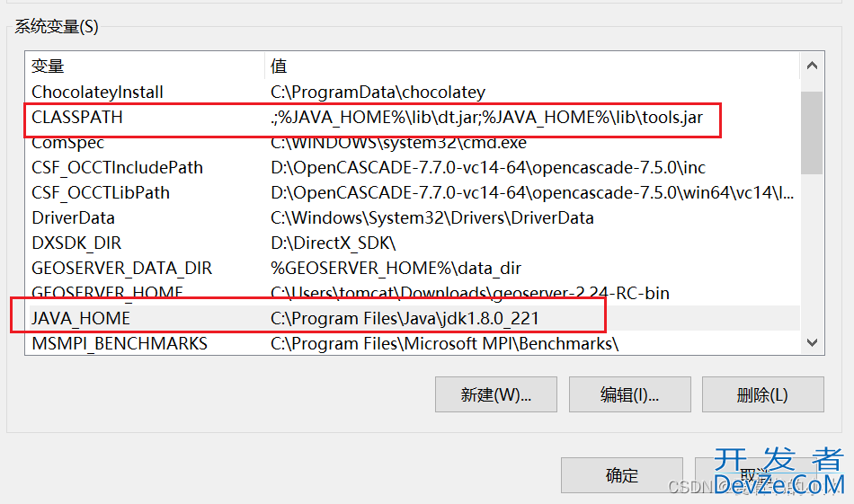854x504 pixels.
Task: Click the 编辑(I)... button
Action: [x=629, y=394]
